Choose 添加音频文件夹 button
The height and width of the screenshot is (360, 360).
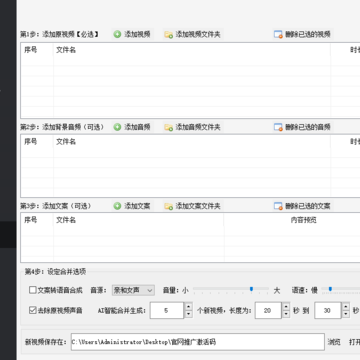click(x=192, y=127)
